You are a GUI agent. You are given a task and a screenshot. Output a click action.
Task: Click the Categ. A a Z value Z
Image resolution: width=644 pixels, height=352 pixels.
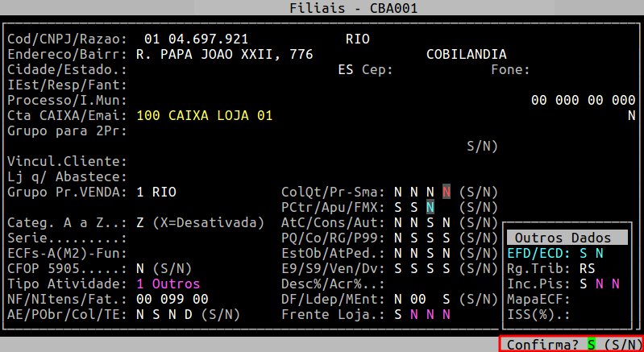tap(141, 222)
